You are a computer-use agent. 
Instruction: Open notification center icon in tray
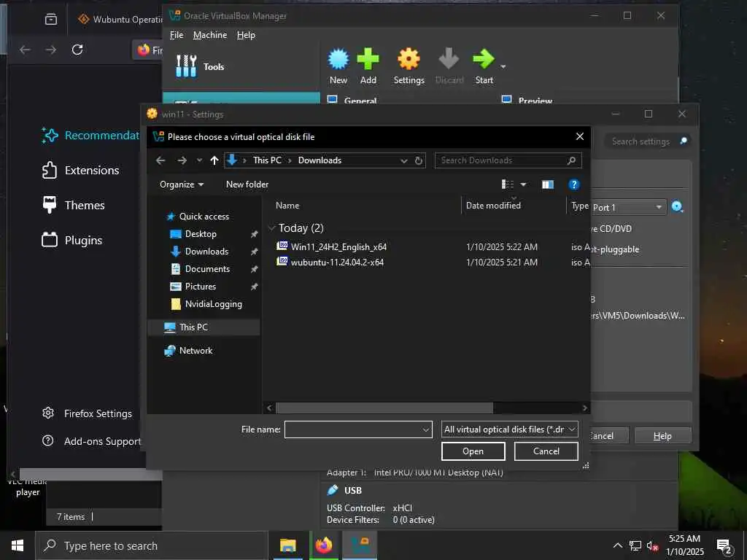click(724, 546)
